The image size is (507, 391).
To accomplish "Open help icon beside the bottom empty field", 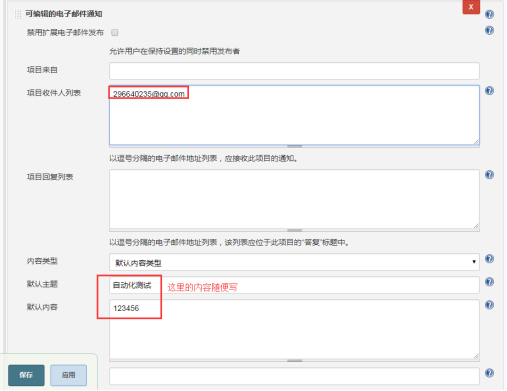I will [x=489, y=373].
